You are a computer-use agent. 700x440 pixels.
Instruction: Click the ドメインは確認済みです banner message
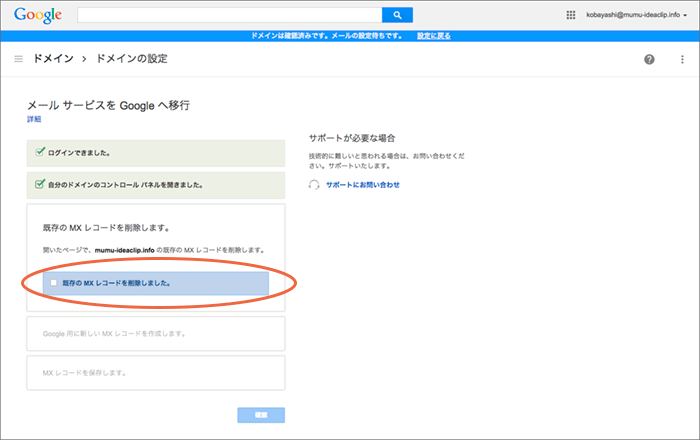326,36
